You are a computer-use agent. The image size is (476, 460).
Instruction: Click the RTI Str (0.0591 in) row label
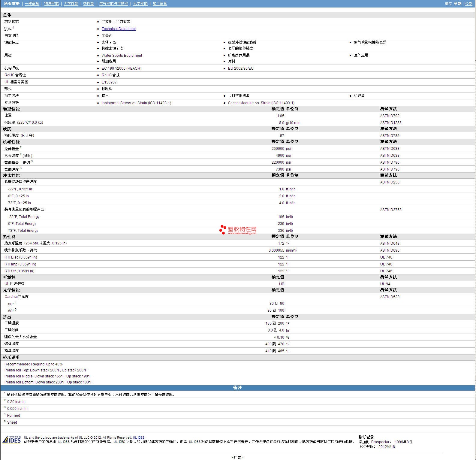[19, 271]
